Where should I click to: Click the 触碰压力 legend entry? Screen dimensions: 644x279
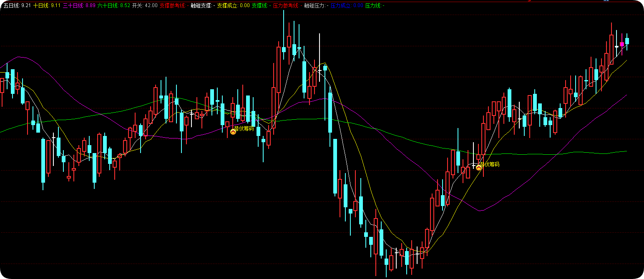coord(317,5)
